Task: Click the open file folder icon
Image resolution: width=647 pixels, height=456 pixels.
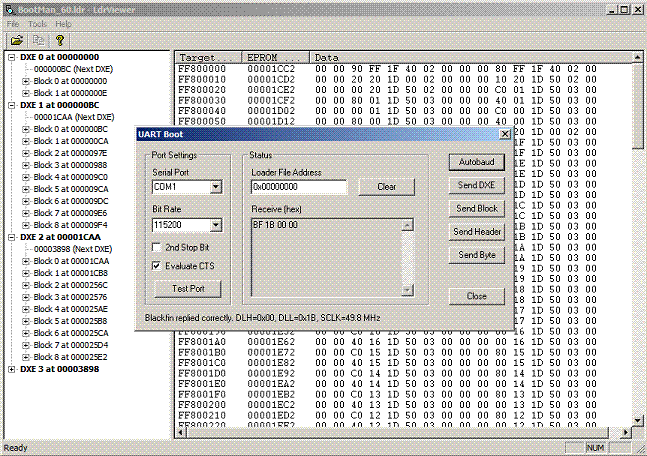Action: tap(17, 40)
